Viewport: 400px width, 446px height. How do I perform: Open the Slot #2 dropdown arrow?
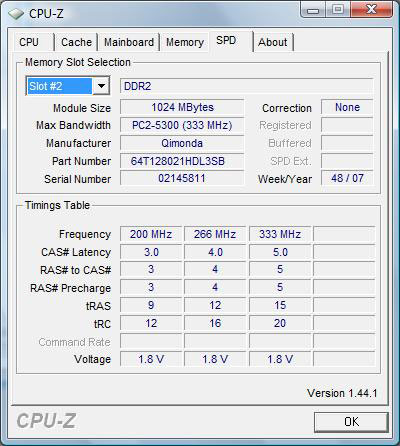(101, 86)
